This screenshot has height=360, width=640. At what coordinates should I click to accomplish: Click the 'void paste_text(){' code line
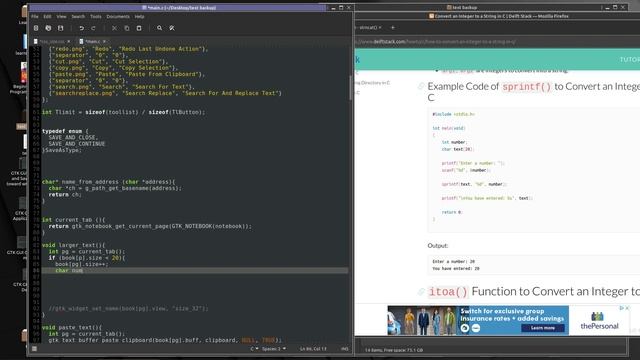72,327
